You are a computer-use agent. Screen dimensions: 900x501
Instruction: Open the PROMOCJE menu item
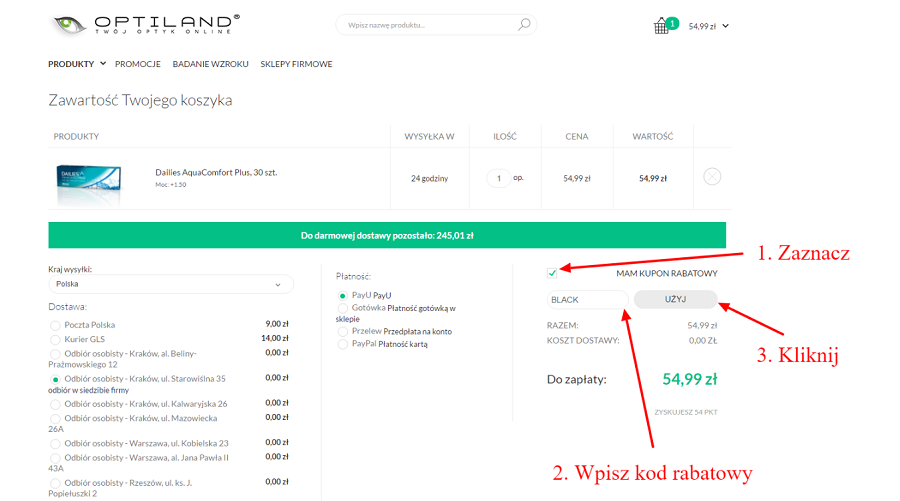(x=138, y=64)
